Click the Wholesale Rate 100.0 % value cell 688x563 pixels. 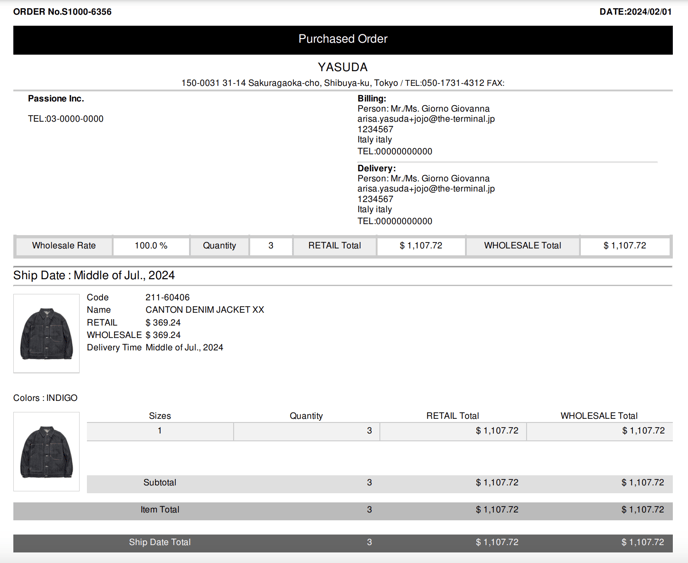pos(151,245)
